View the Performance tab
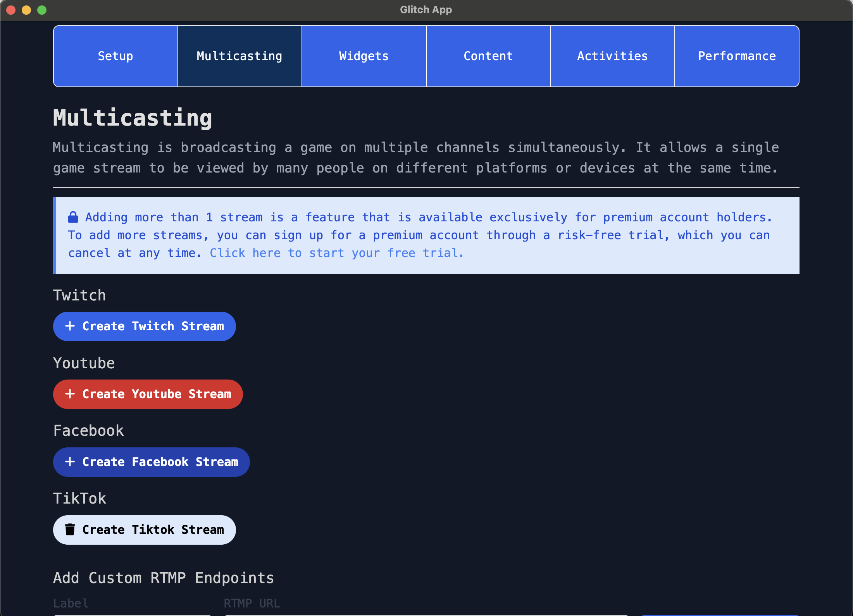 coord(737,56)
